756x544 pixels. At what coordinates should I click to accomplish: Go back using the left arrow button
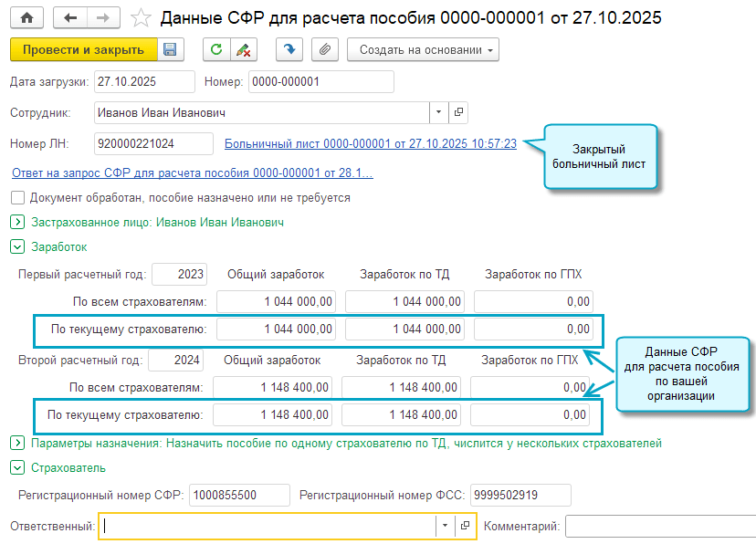pyautogui.click(x=70, y=17)
